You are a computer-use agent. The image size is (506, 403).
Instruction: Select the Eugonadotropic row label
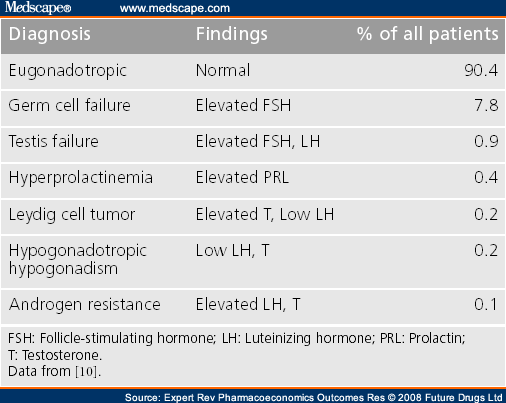coord(68,71)
